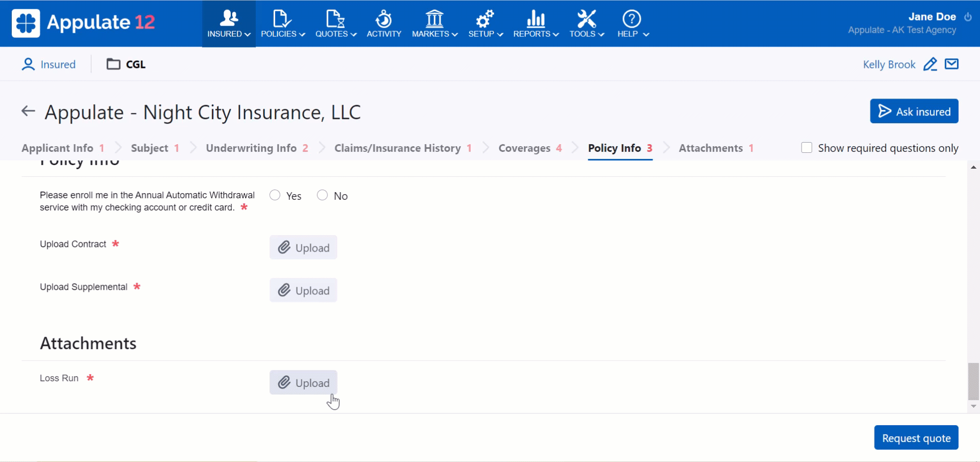Click the scrollbar up arrow
Screen dimensions: 980x462
973,167
